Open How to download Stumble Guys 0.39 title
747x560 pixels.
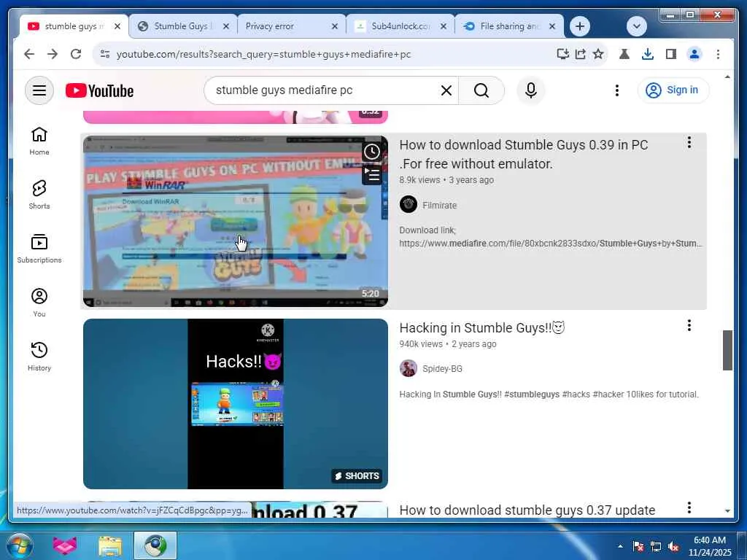pos(524,155)
